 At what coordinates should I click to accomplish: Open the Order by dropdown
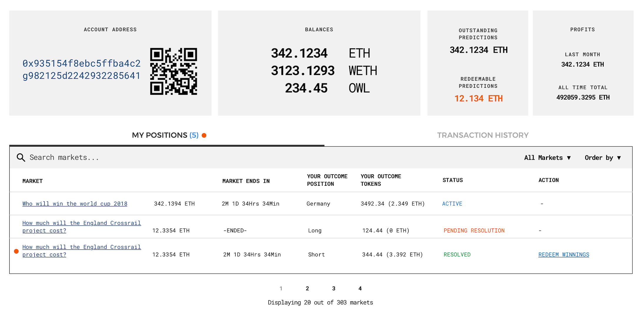[x=603, y=158]
